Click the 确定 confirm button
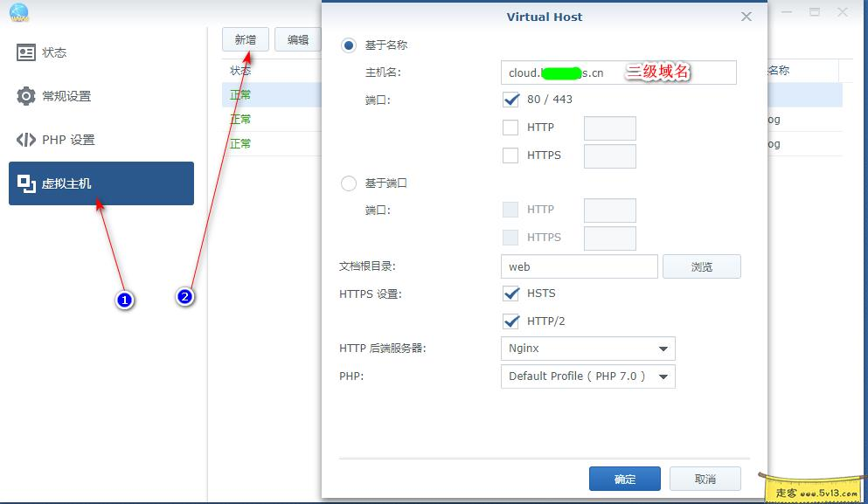Image resolution: width=868 pixels, height=504 pixels. [x=625, y=478]
